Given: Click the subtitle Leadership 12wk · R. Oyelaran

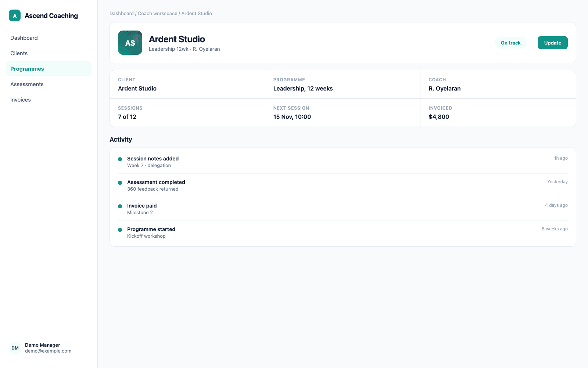Looking at the screenshot, I should click(184, 49).
